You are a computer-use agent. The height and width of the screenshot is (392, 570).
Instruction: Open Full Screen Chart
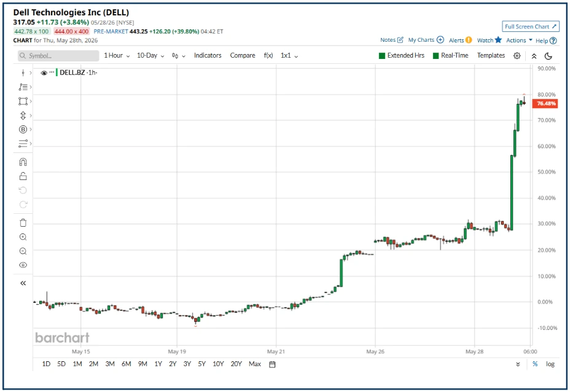[x=530, y=26]
